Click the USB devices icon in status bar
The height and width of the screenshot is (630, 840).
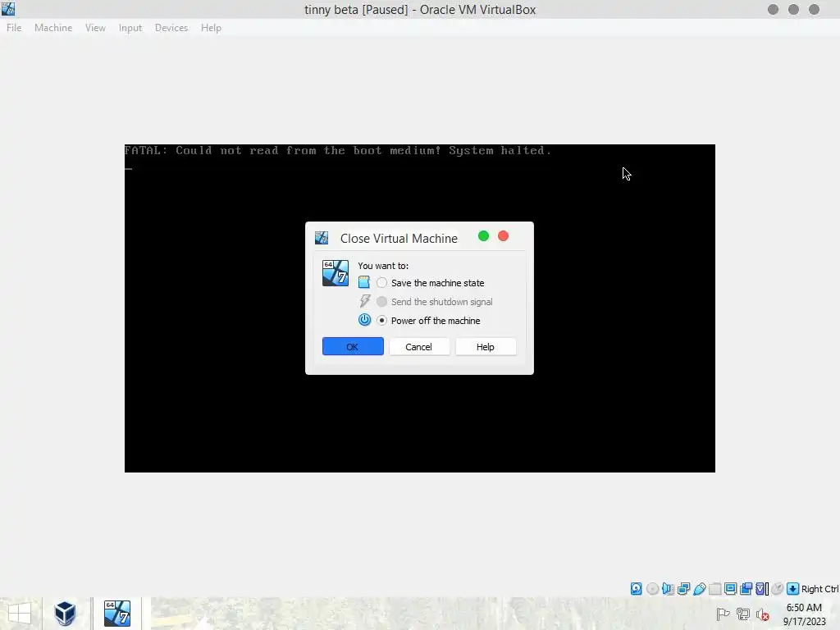tap(699, 589)
